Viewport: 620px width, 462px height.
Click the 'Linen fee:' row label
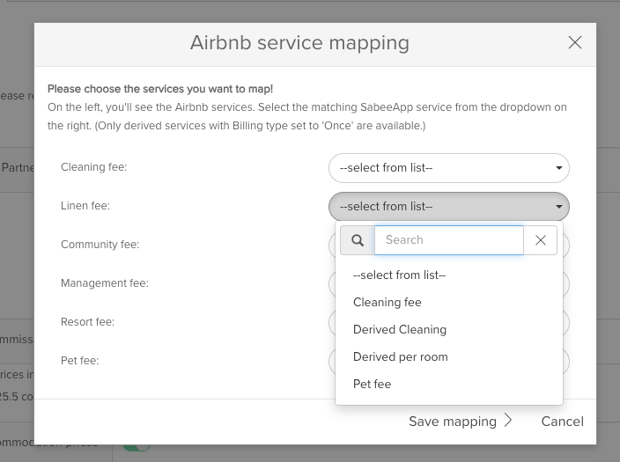[x=85, y=206]
